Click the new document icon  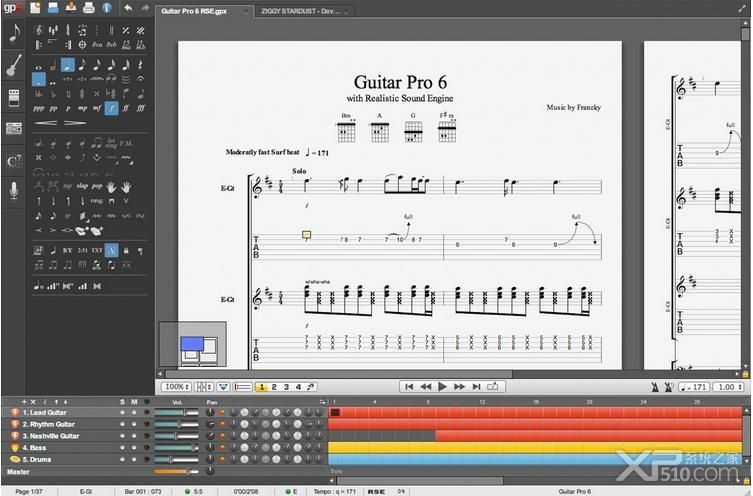(35, 8)
